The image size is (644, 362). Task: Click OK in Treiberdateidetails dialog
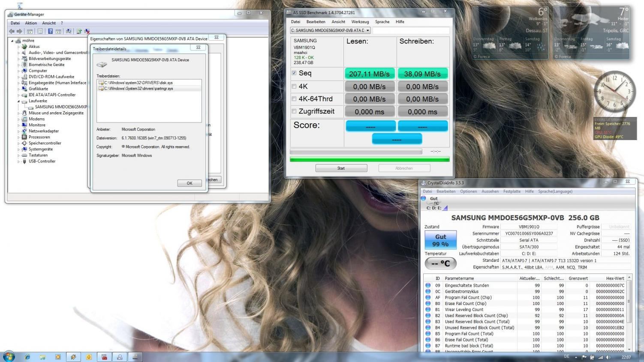pos(190,183)
